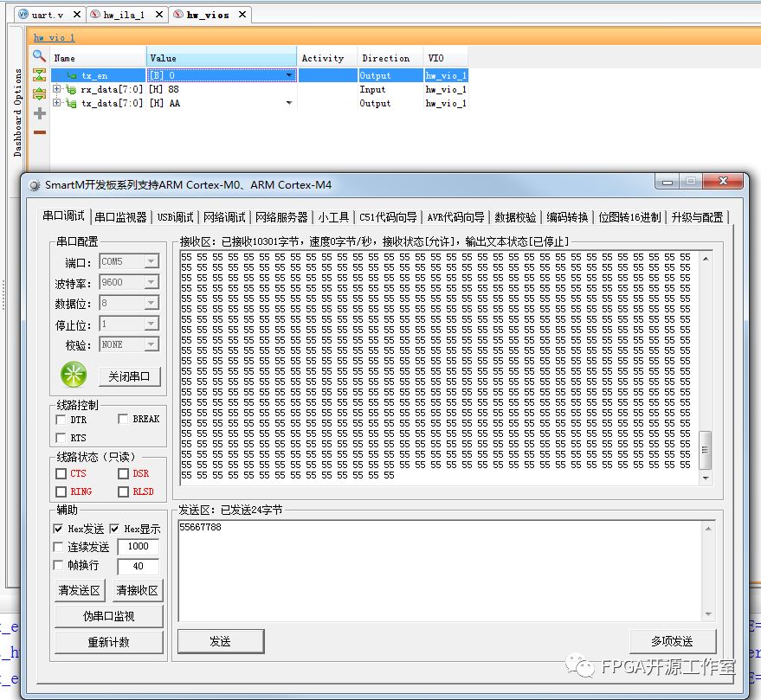This screenshot has width=761, height=700.
Task: Check the 连续发送 option
Action: (x=58, y=547)
